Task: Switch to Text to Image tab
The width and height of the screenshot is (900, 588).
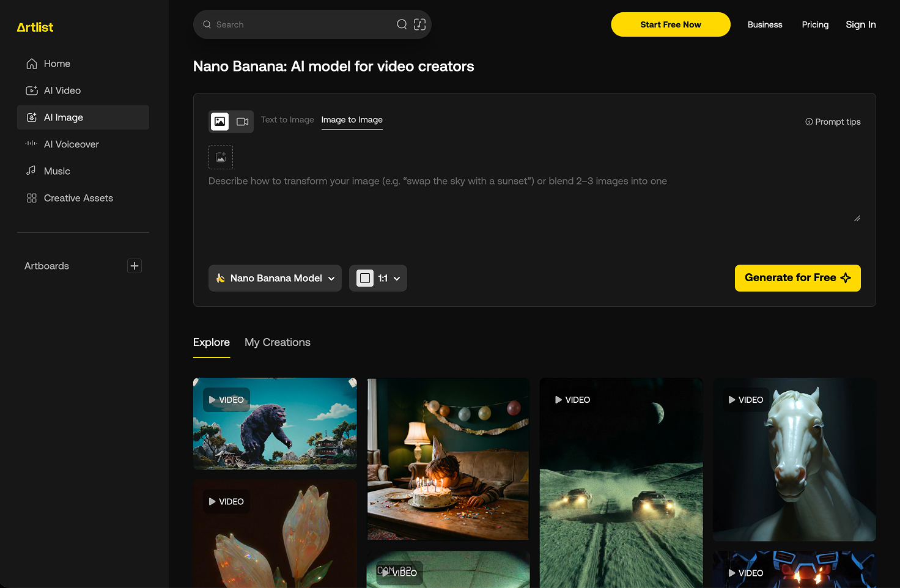Action: point(287,120)
